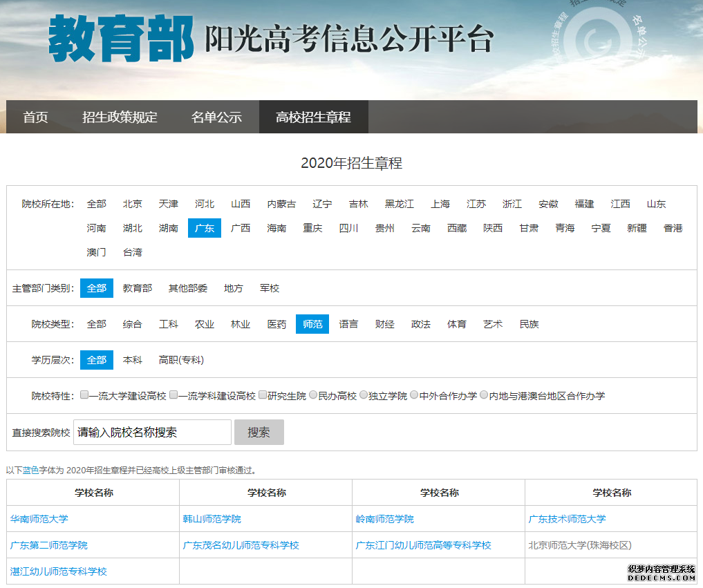Focus the 请输入院校名称搜索 input box
The width and height of the screenshot is (703, 588).
pyautogui.click(x=153, y=432)
